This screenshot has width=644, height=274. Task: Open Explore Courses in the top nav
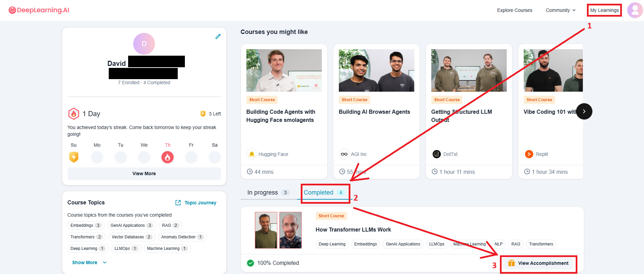515,10
